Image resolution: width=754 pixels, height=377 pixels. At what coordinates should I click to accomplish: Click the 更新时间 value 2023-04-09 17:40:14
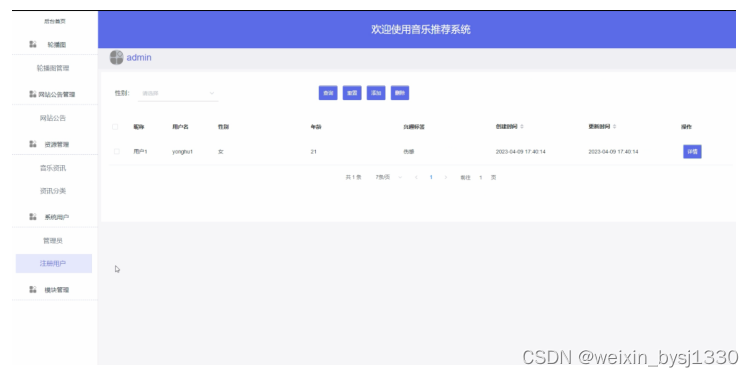click(x=613, y=152)
